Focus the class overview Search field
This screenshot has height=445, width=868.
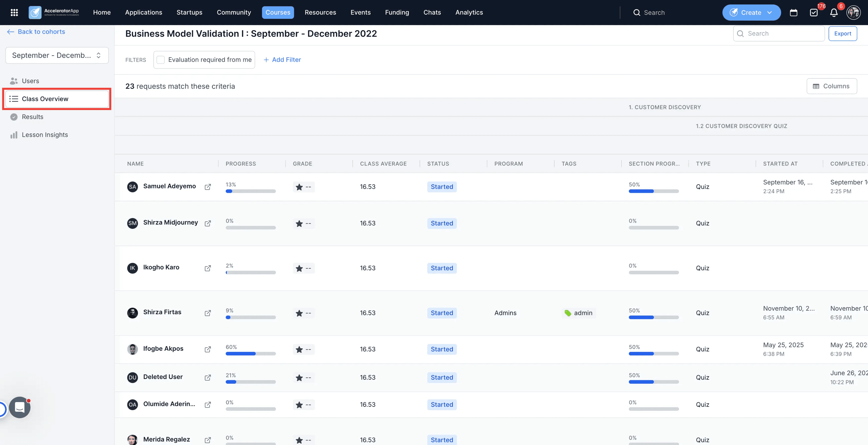point(779,33)
